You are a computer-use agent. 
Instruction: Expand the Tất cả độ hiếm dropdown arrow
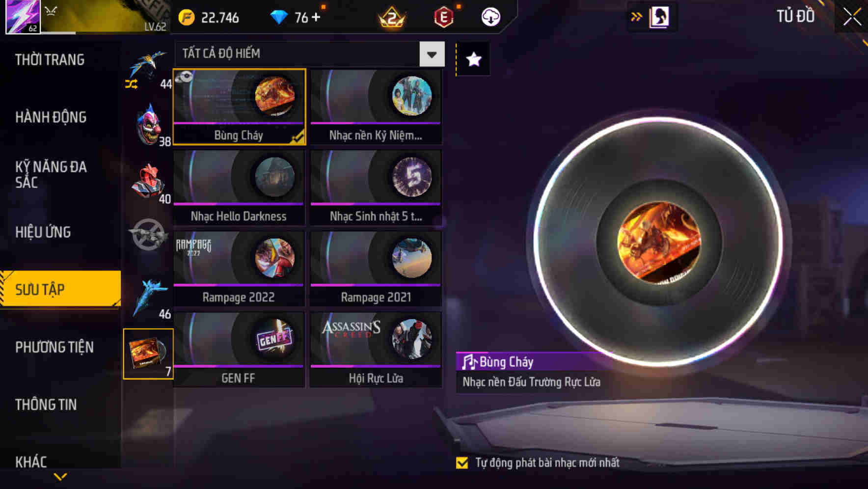[432, 54]
